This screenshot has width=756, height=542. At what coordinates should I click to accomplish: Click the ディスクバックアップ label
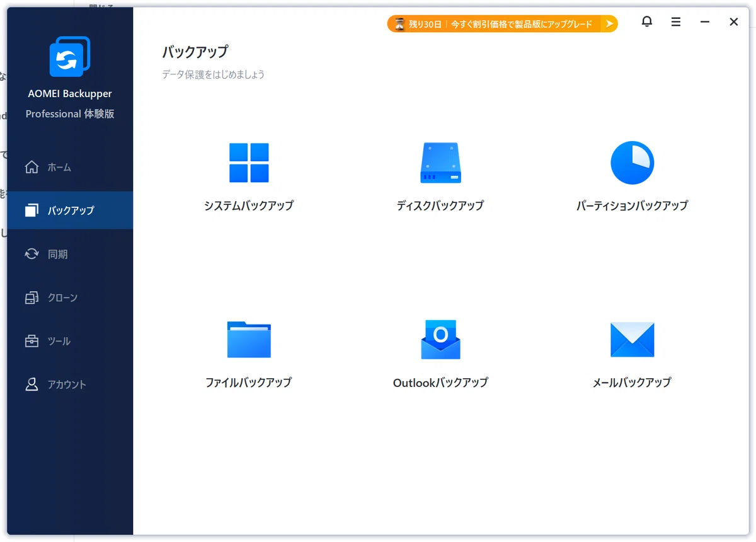coord(440,205)
